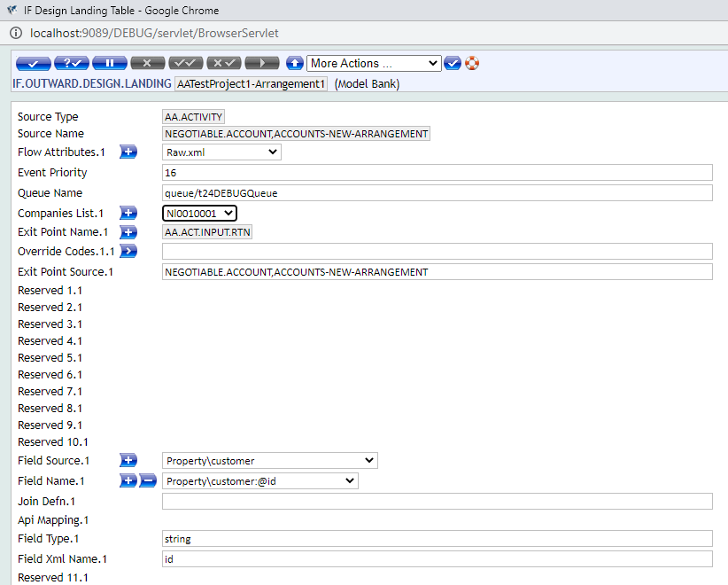Click the Validate (question-check) toolbar button
Viewport: 728px width, 585px height.
[x=71, y=64]
